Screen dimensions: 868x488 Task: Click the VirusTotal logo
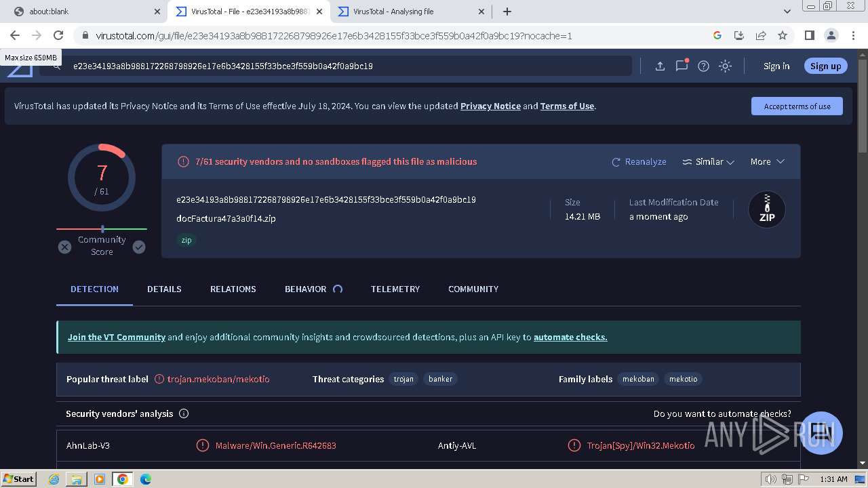[20, 68]
